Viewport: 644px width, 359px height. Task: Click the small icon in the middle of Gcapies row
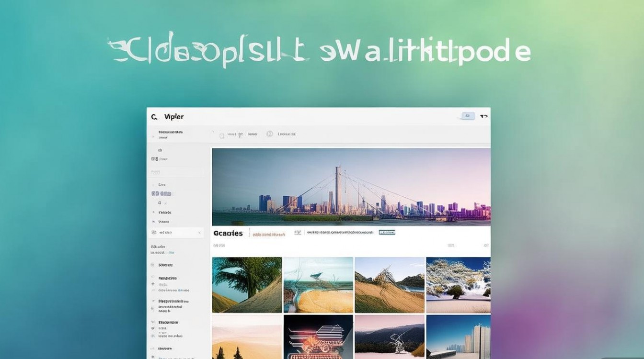pyautogui.click(x=298, y=233)
